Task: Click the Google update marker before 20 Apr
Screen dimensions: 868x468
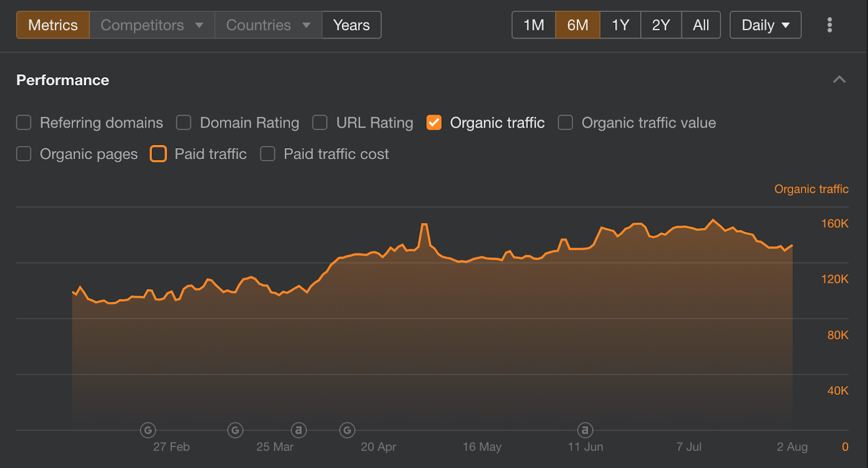Action: point(347,431)
